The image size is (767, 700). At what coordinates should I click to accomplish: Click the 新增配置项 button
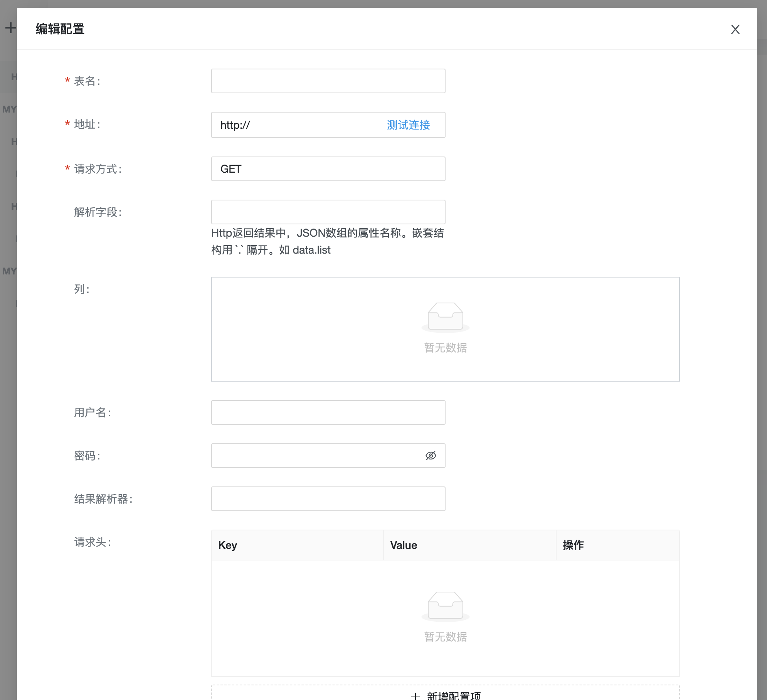(x=445, y=694)
